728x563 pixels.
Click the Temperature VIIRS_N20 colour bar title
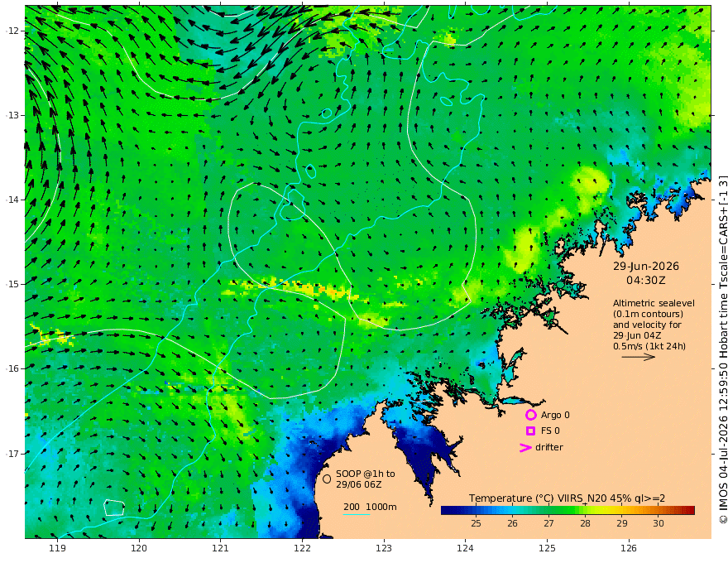tap(567, 498)
